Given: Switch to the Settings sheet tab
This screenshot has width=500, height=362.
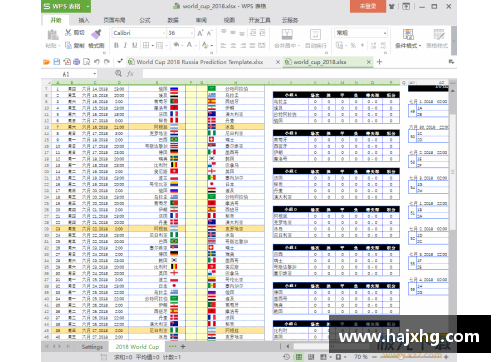Looking at the screenshot, I should click(92, 347).
